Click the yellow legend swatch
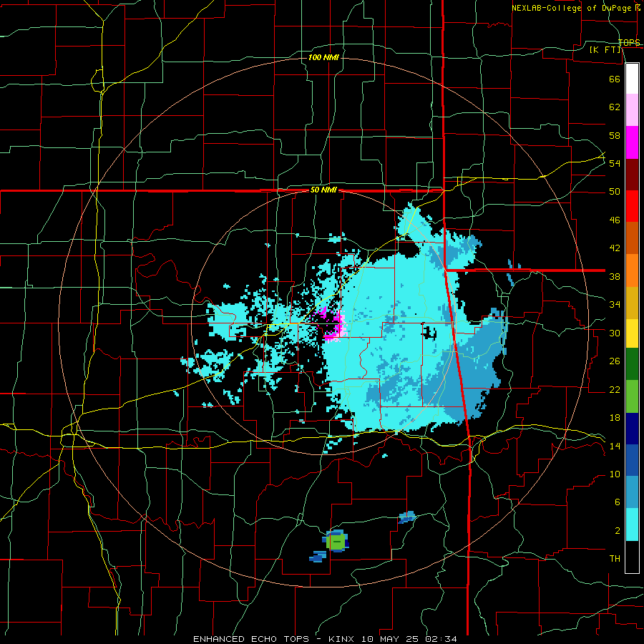Viewport: 644px width, 644px height. coord(632,333)
